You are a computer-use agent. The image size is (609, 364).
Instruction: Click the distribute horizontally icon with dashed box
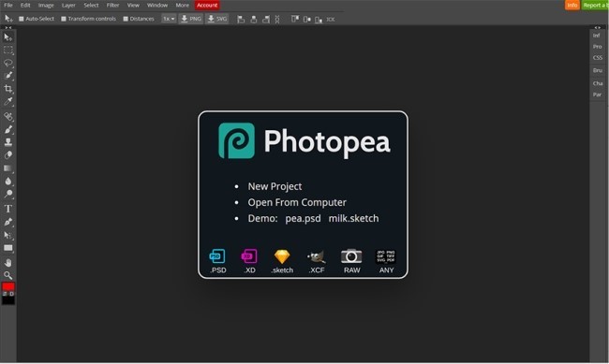click(x=277, y=19)
